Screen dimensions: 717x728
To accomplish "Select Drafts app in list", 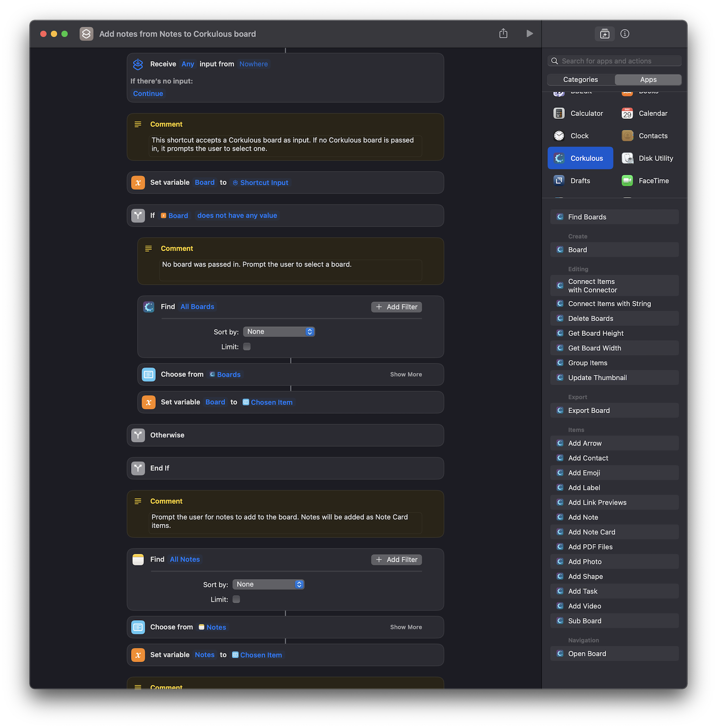I will [579, 181].
